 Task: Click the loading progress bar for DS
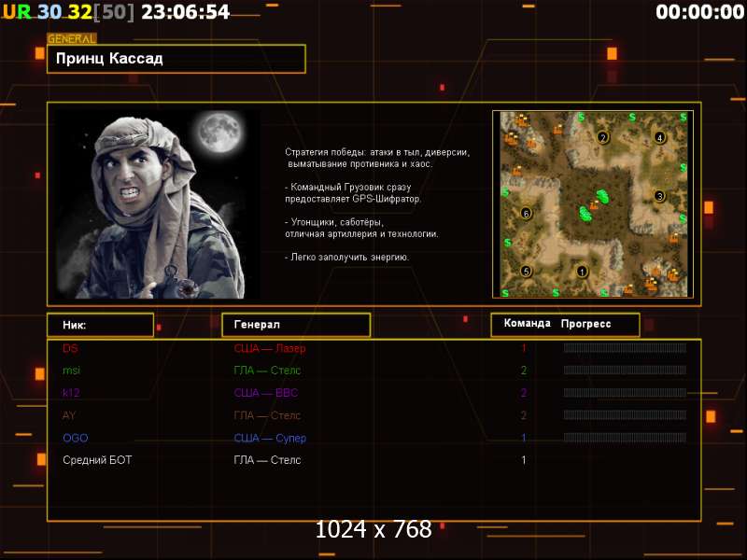pyautogui.click(x=625, y=348)
